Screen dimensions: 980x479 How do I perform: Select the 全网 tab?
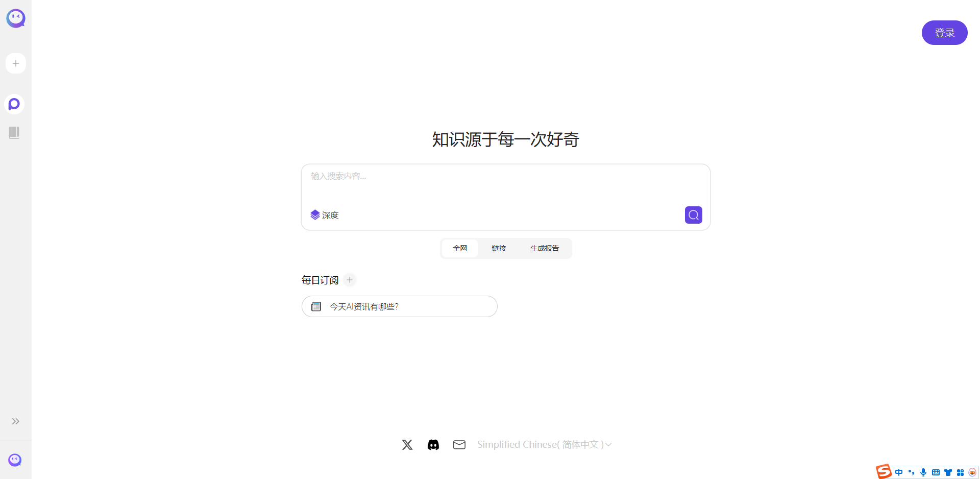coord(460,248)
